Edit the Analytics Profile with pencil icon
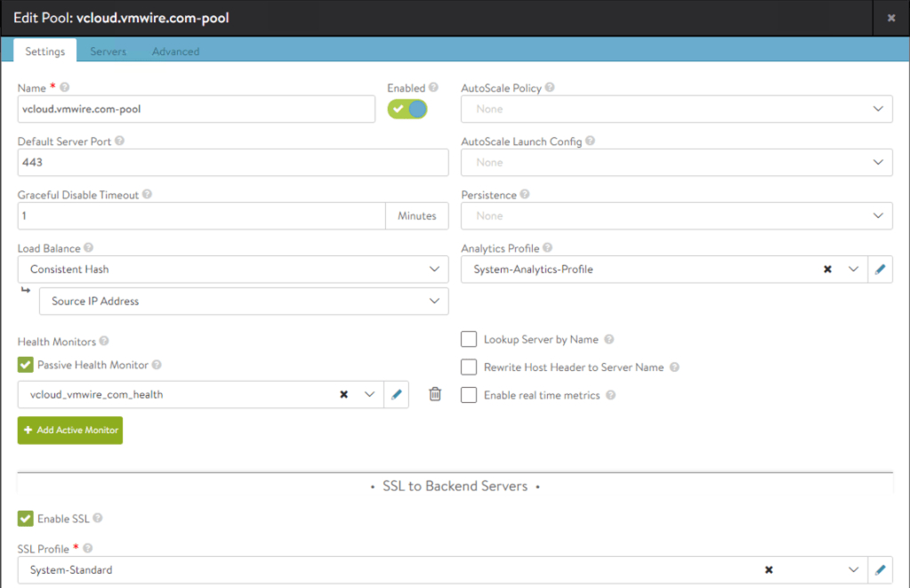The image size is (910, 588). [x=880, y=270]
